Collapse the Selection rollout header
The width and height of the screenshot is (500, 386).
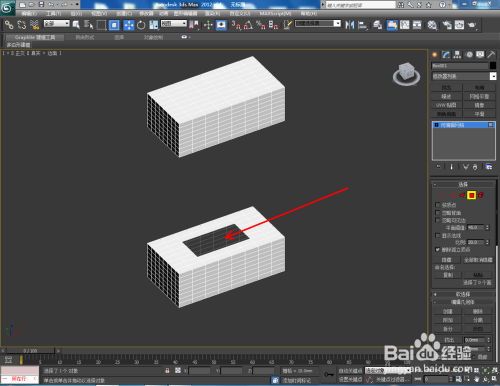click(463, 184)
